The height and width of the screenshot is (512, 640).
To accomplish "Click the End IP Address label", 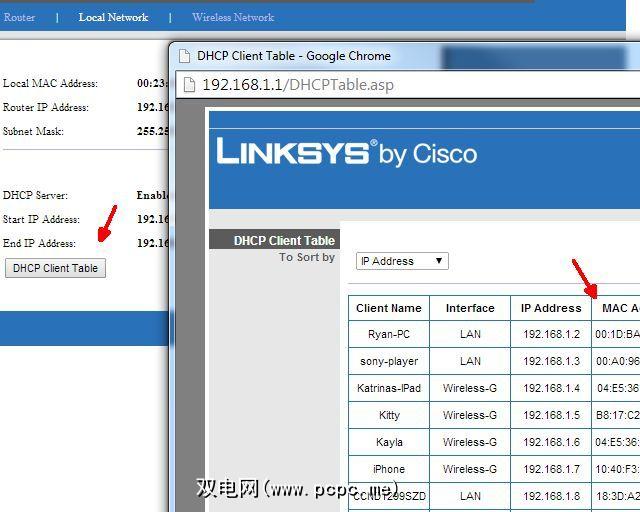I will coord(39,243).
